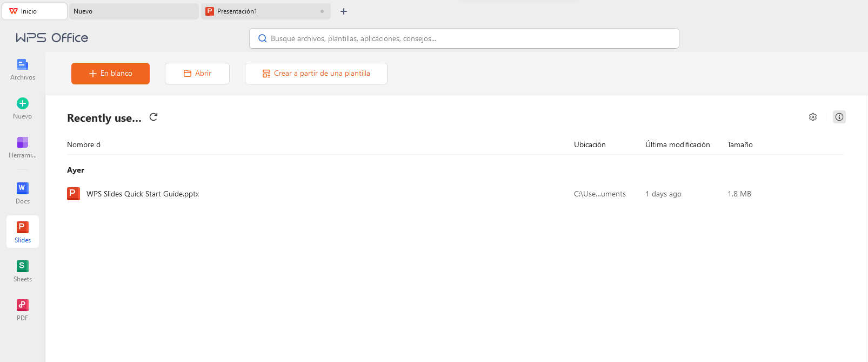Screen dimensions: 868x362
Task: Open the list settings gear icon
Action: coord(813,117)
